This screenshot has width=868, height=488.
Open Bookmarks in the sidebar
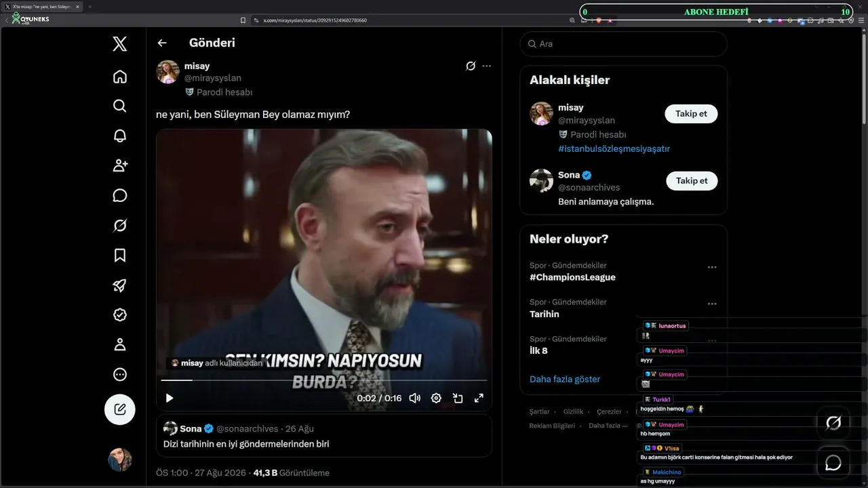pos(120,256)
